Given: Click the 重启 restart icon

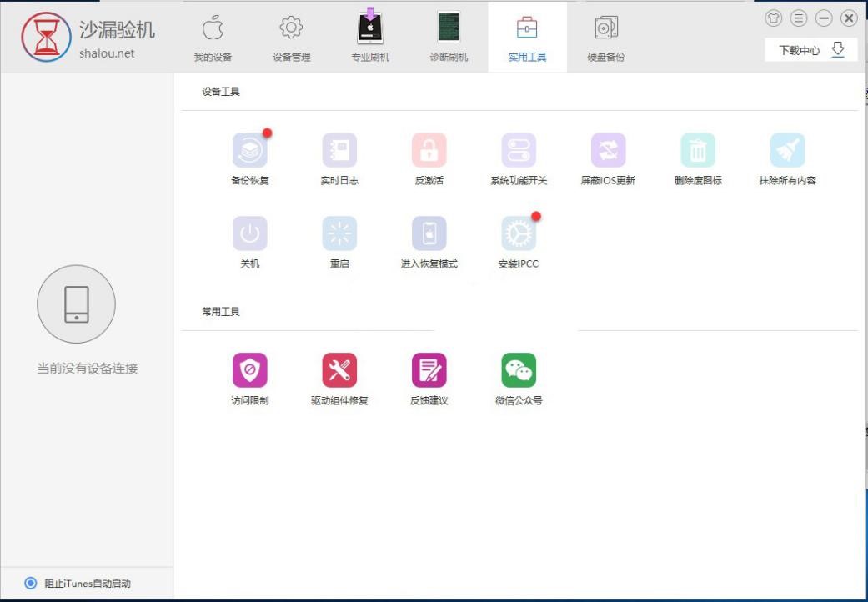Looking at the screenshot, I should 339,234.
